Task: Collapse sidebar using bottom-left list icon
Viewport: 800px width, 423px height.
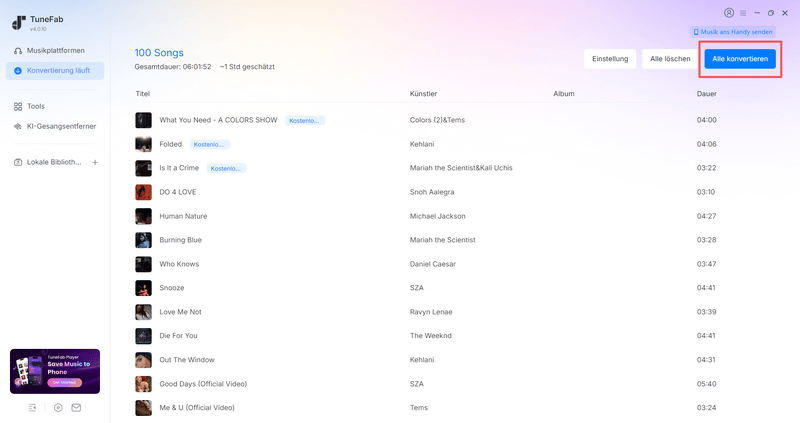Action: tap(33, 408)
